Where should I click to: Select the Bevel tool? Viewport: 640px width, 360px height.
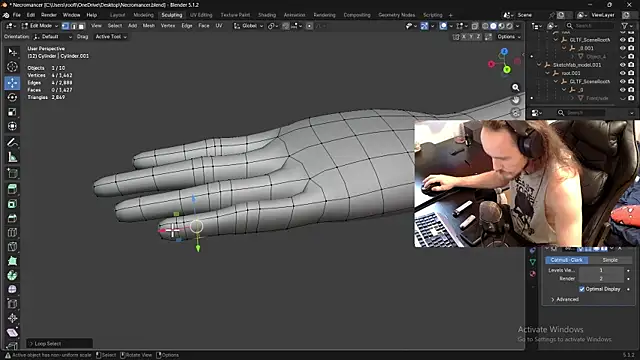coord(12,218)
